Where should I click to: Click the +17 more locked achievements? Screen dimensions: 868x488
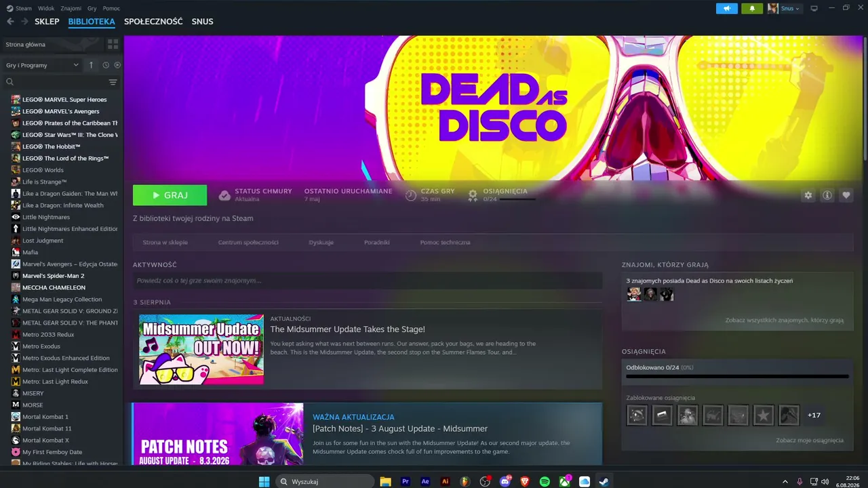(814, 415)
